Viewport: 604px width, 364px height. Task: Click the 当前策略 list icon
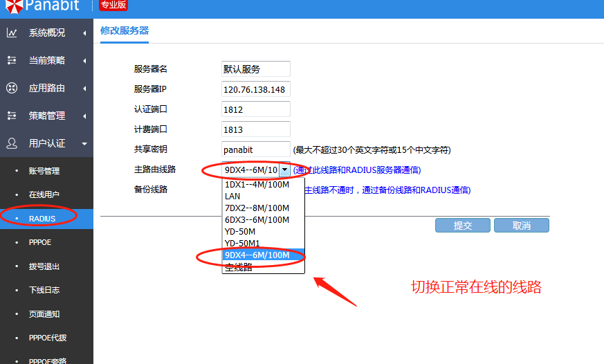pos(12,60)
